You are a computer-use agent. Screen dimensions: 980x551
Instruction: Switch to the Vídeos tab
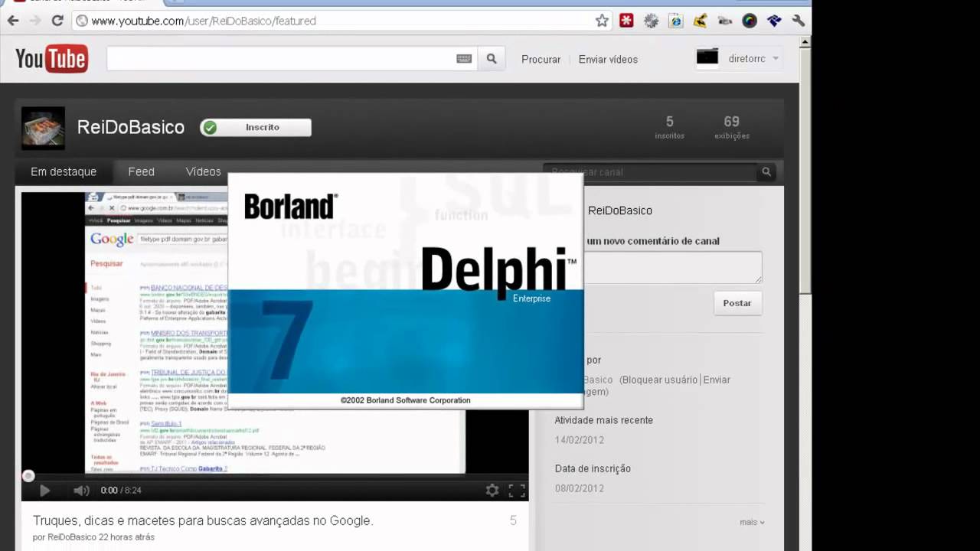point(203,171)
